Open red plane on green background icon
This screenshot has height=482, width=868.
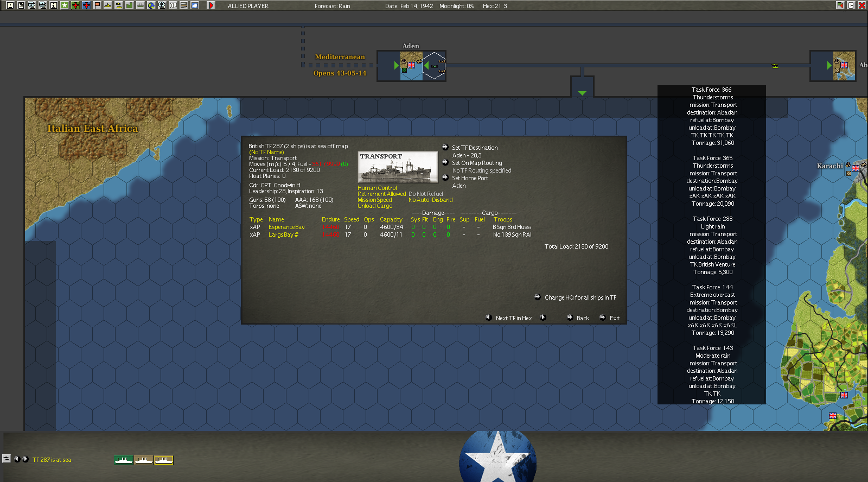coord(75,5)
